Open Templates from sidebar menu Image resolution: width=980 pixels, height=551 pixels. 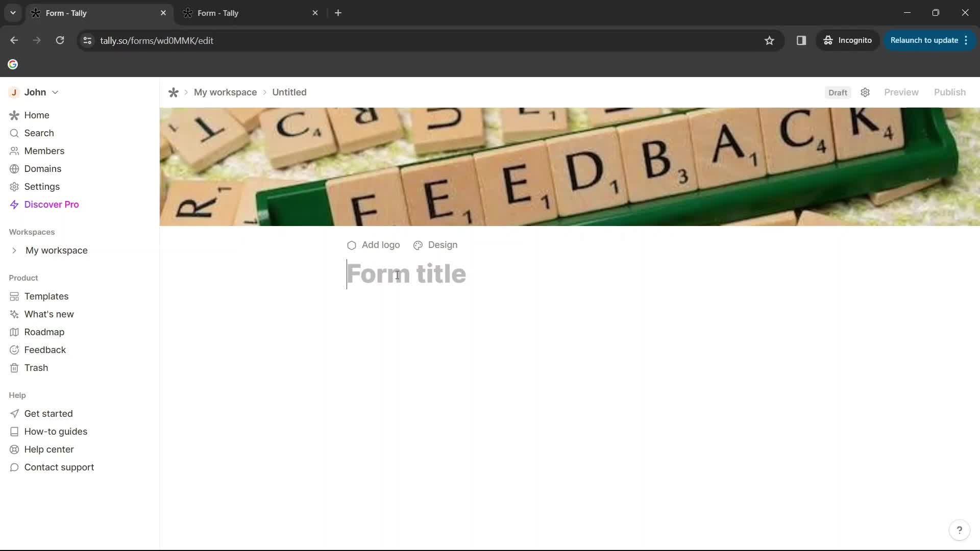coord(46,296)
